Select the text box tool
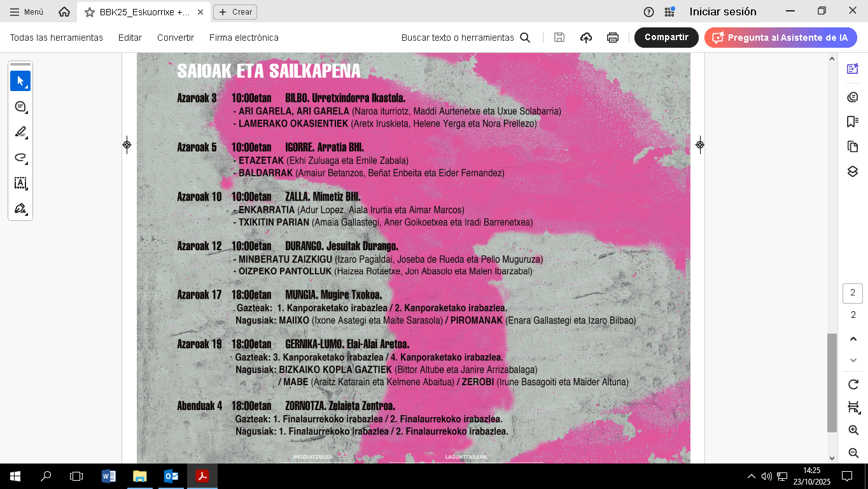868x489 pixels. pyautogui.click(x=20, y=183)
